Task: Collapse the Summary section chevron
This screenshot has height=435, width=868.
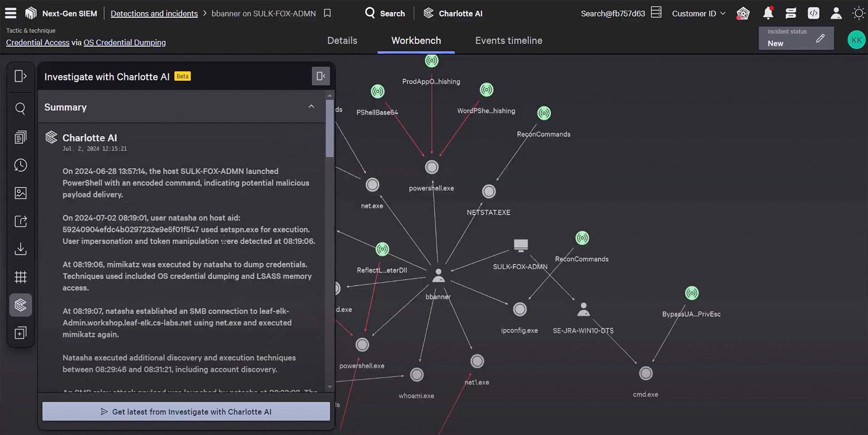Action: [x=311, y=107]
